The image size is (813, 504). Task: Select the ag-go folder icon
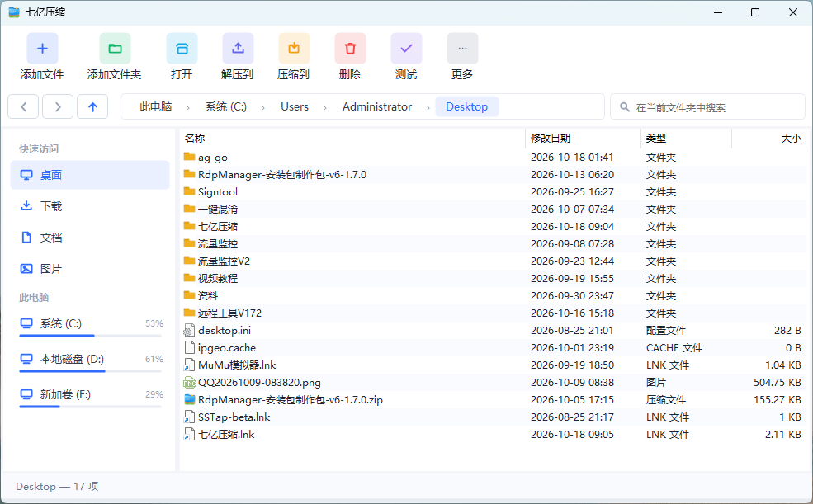[x=189, y=157]
